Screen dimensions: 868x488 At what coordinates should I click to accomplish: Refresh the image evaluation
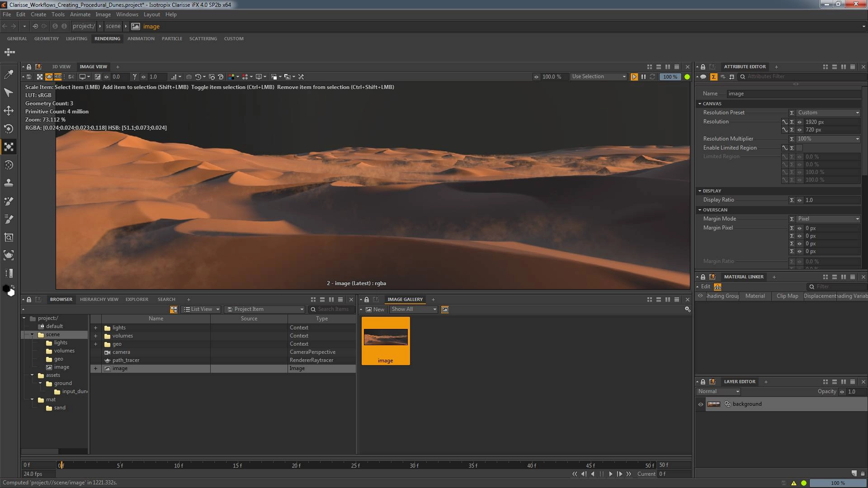click(x=652, y=77)
